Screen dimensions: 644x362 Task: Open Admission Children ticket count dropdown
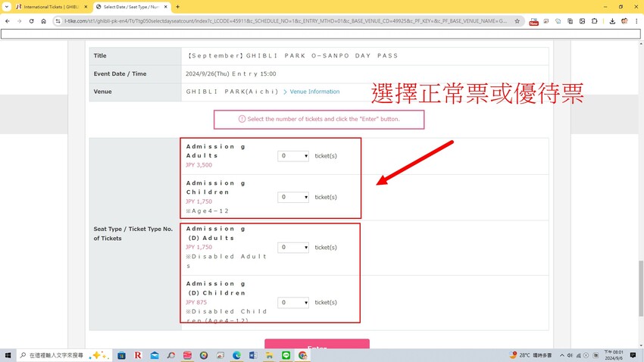tap(293, 197)
